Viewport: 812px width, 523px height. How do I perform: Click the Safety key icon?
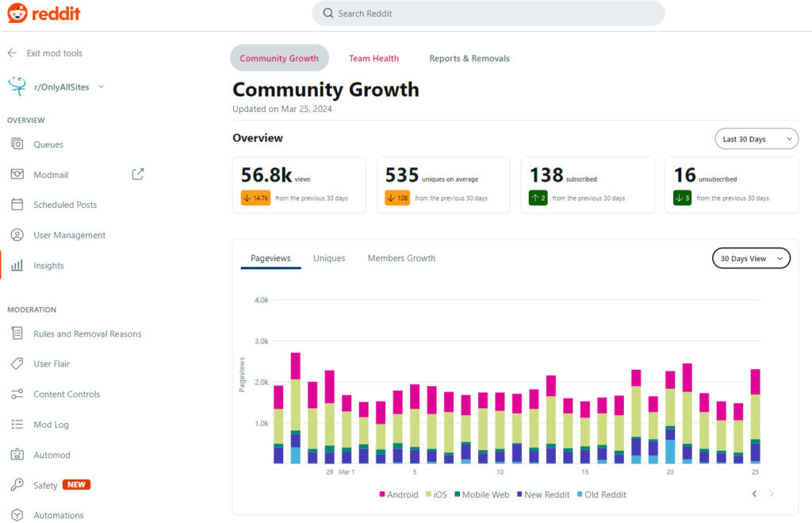[x=17, y=485]
